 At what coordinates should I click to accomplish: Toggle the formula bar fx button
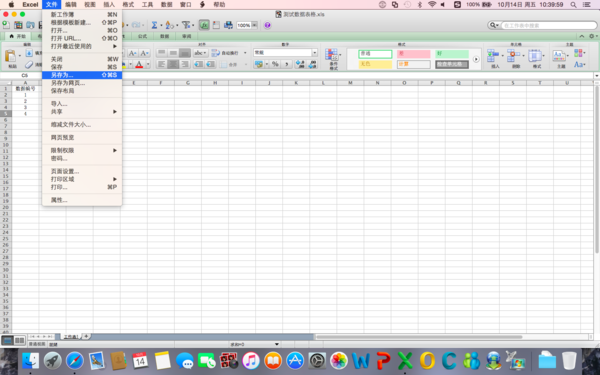(204, 25)
